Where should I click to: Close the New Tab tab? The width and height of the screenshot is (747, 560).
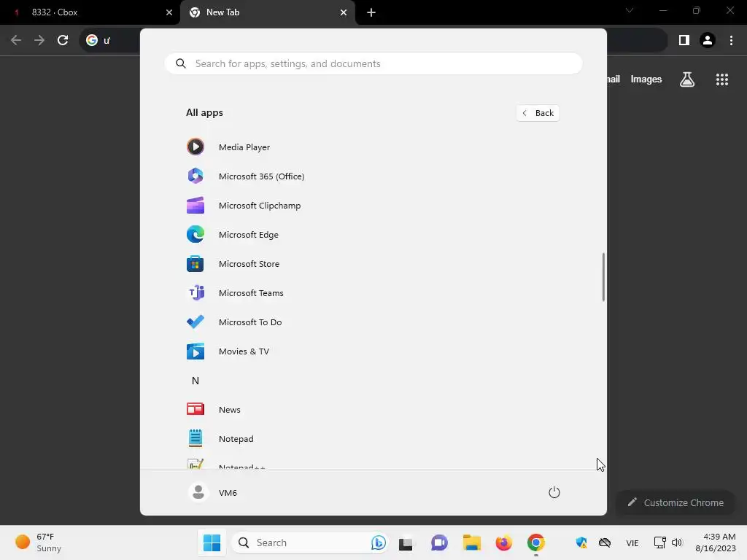(344, 12)
